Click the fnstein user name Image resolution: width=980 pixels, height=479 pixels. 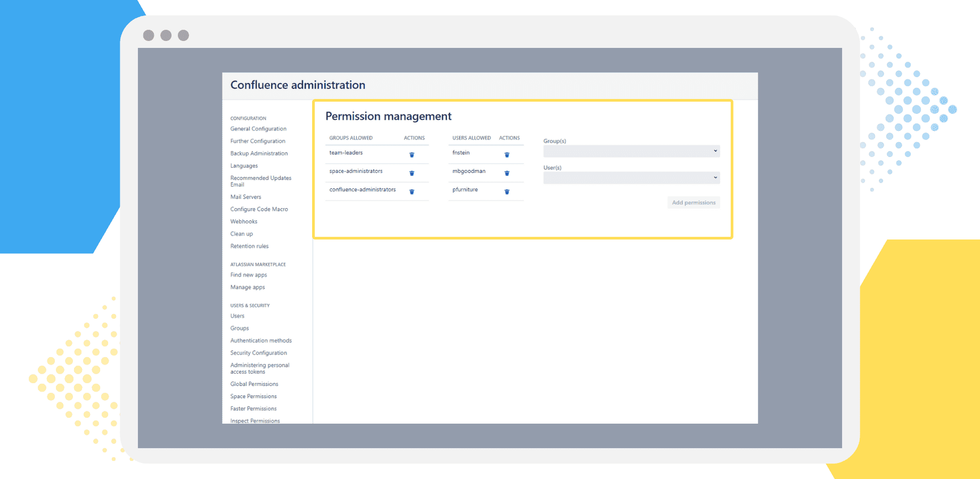(461, 153)
